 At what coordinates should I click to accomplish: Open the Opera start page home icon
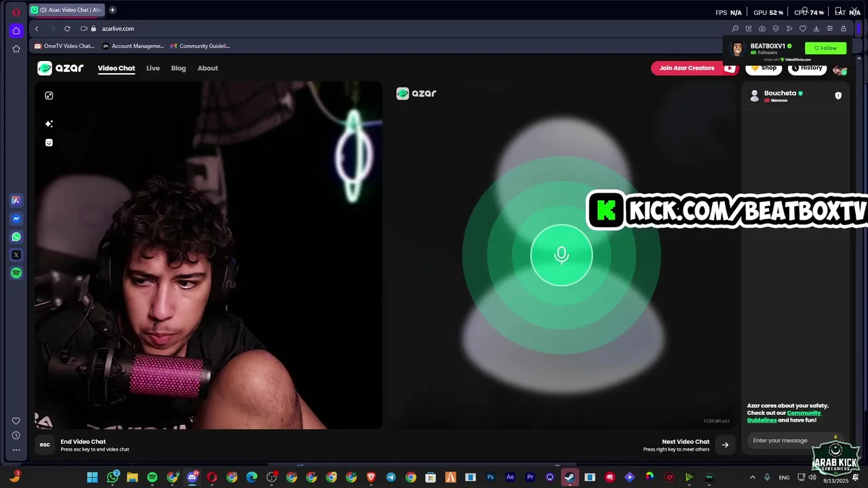16,30
